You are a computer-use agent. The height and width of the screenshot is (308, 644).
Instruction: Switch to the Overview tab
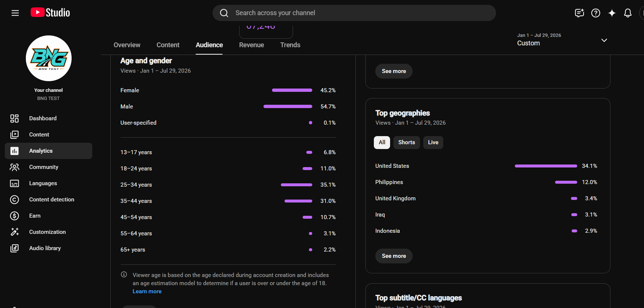pyautogui.click(x=127, y=45)
